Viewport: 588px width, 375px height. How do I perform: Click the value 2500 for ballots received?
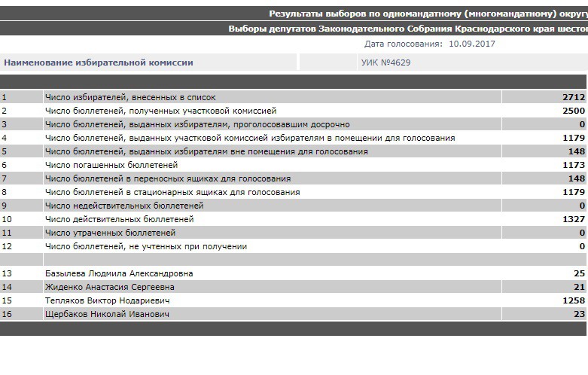(573, 111)
